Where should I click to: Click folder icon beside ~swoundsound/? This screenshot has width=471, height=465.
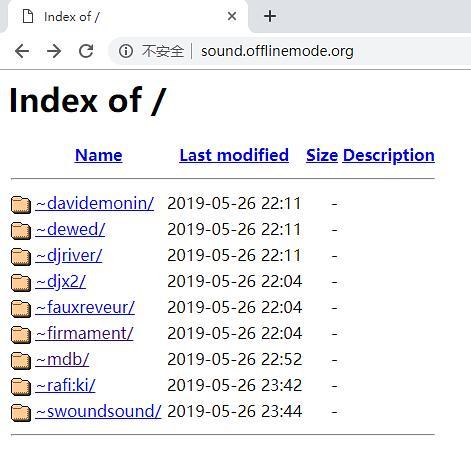click(21, 412)
